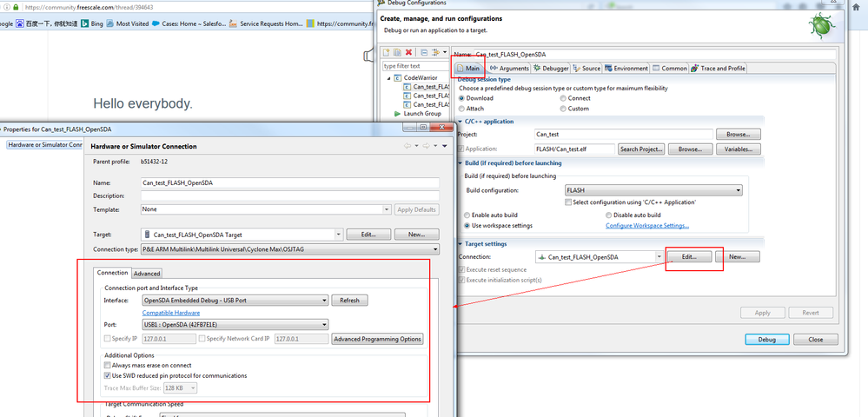868x417 pixels.
Task: Click the Variables button
Action: (x=738, y=149)
